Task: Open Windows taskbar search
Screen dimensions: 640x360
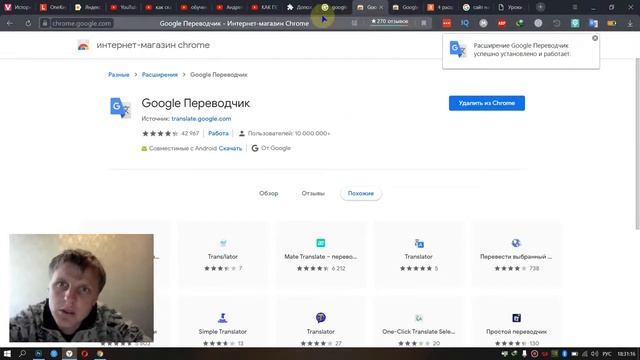Action: coord(22,353)
